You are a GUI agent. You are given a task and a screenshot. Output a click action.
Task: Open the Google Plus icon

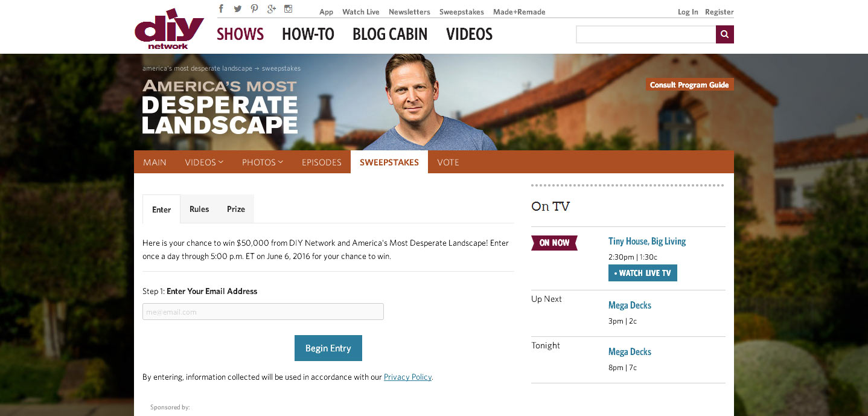(x=271, y=8)
